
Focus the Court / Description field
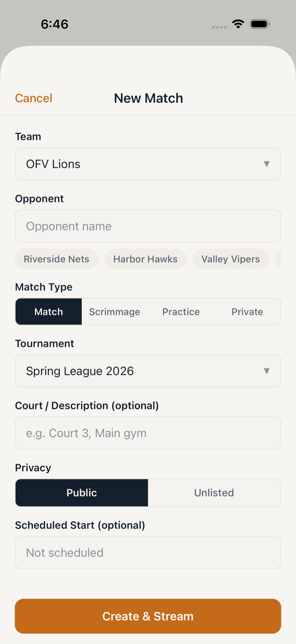(148, 433)
